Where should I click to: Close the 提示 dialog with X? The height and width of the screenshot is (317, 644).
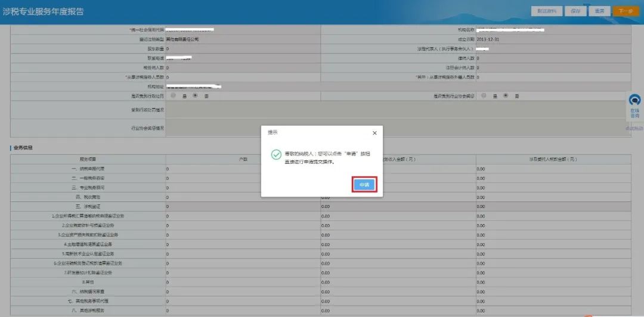pyautogui.click(x=374, y=133)
